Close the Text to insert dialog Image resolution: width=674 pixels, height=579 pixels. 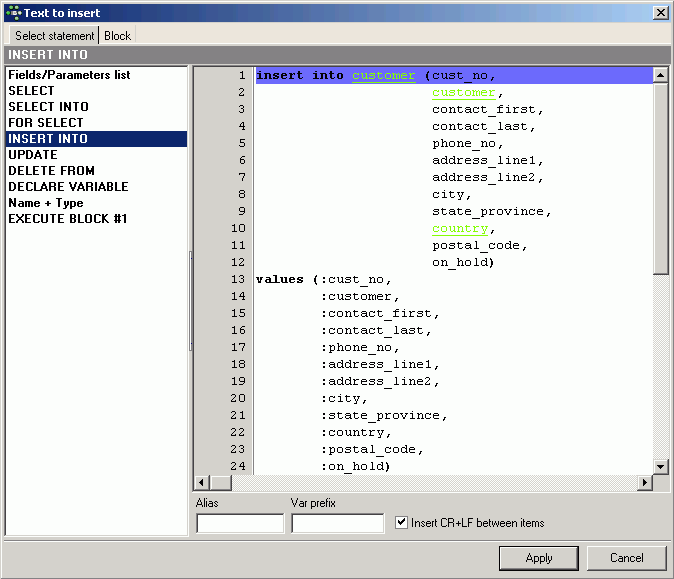(x=660, y=13)
